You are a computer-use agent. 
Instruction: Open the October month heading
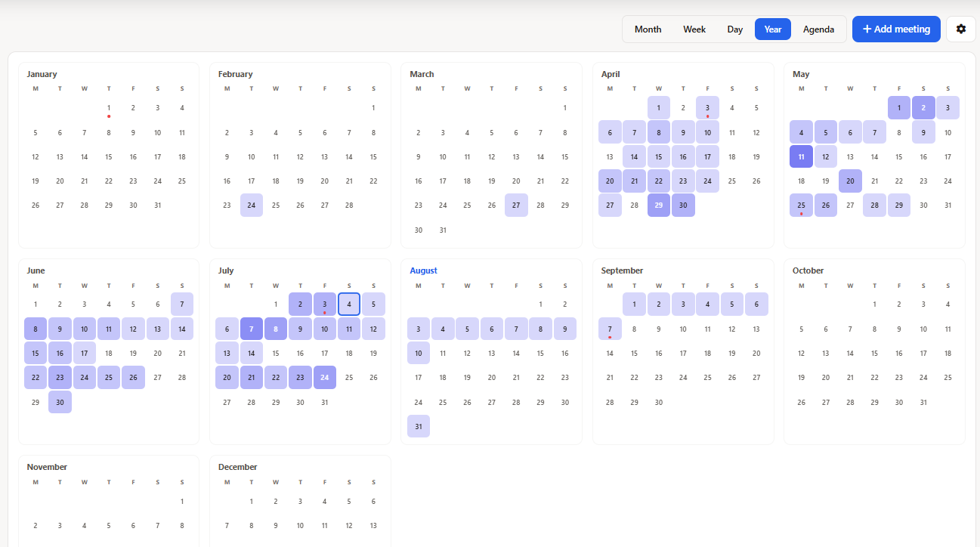(808, 270)
